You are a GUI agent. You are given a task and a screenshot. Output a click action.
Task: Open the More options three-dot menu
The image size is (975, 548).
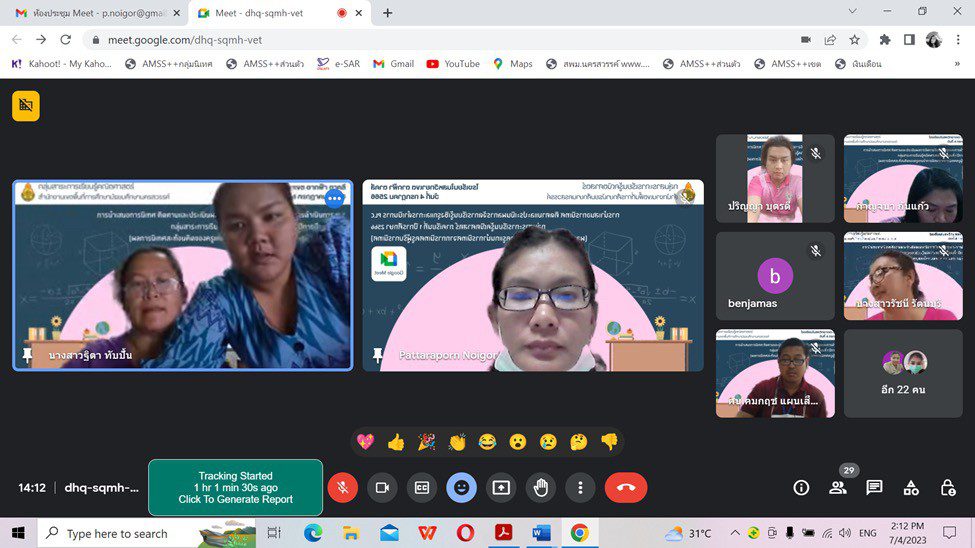(580, 488)
